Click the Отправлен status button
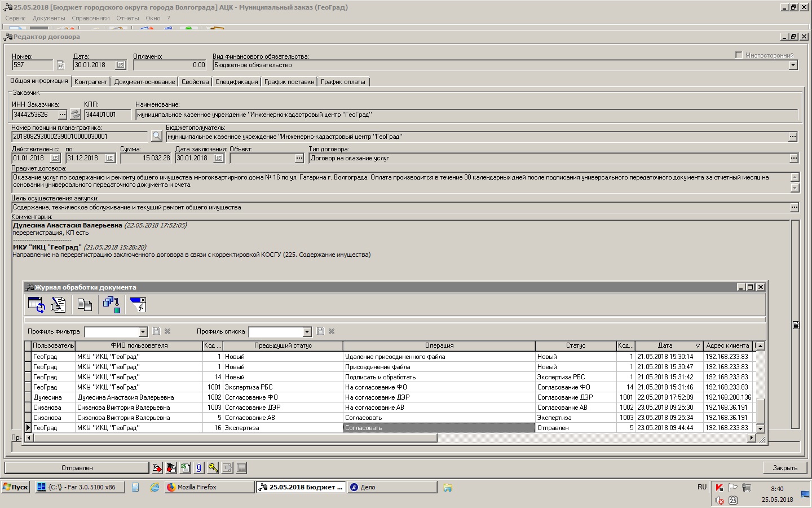 tap(77, 468)
